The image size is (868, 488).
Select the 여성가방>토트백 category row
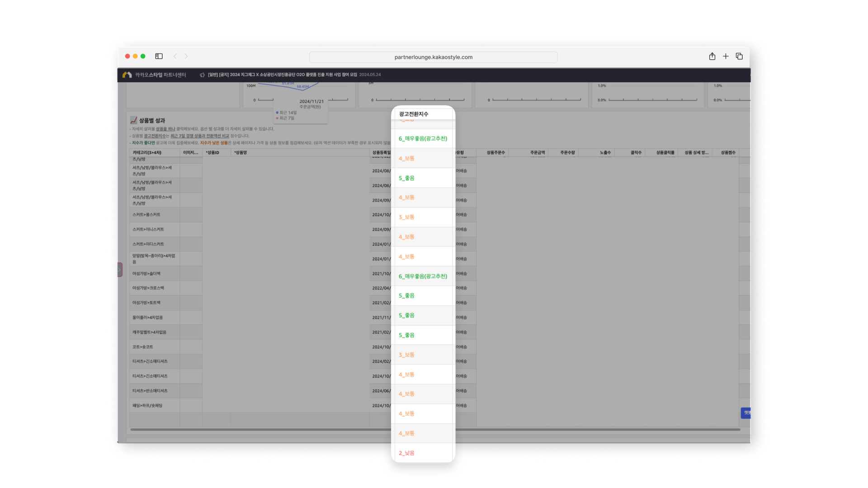155,303
